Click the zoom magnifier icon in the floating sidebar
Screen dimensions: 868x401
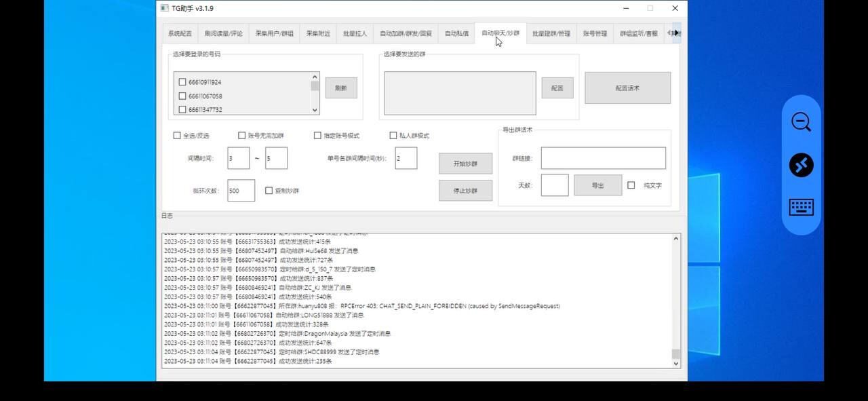(x=801, y=121)
